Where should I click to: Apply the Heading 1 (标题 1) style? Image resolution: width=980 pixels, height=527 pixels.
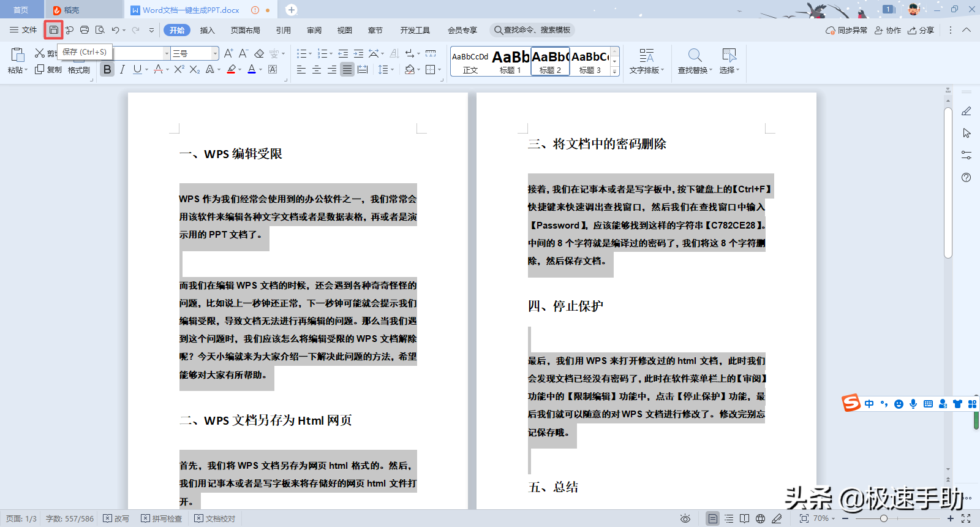click(510, 61)
